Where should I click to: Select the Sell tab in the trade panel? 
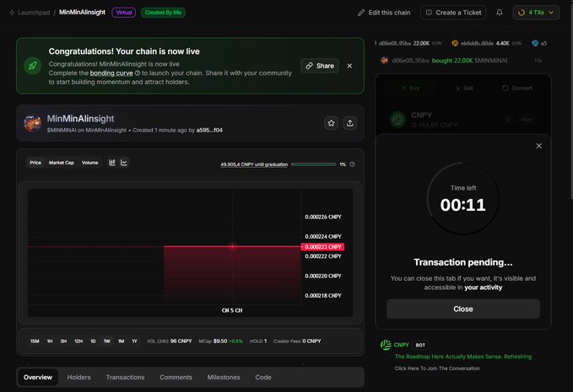(463, 88)
